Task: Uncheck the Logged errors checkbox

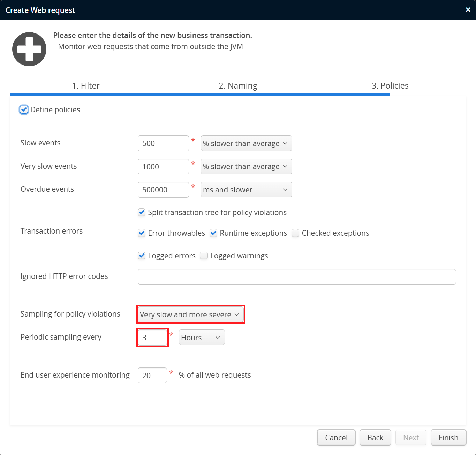Action: pyautogui.click(x=142, y=256)
